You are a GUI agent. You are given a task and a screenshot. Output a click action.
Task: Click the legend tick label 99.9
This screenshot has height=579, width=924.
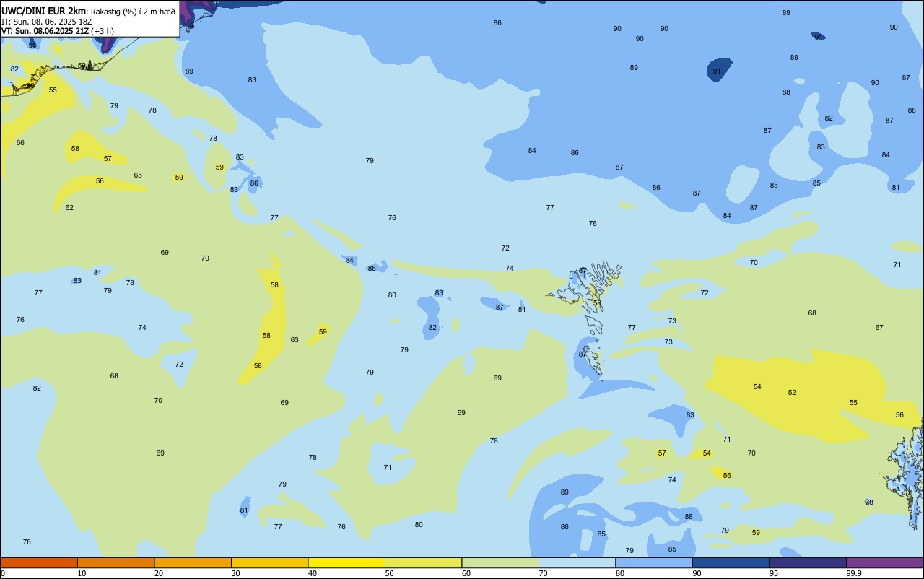(854, 573)
